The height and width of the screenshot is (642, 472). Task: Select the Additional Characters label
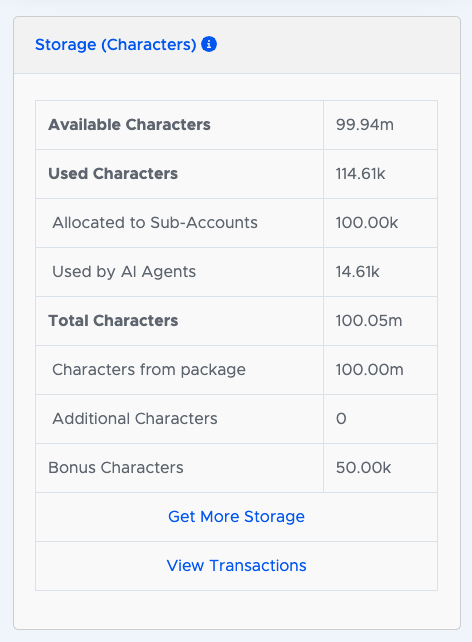point(135,418)
